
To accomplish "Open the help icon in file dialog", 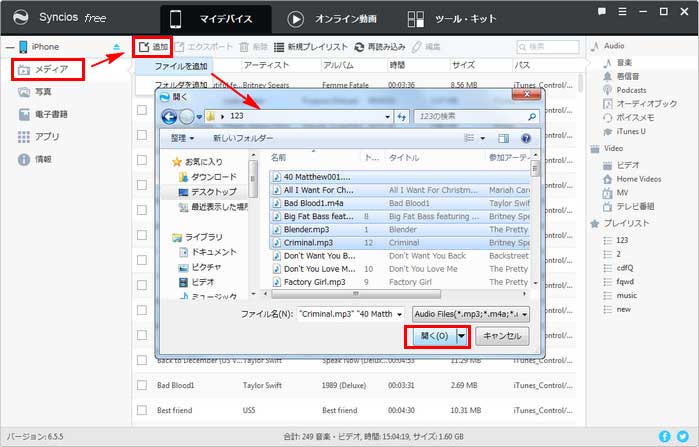I will pos(526,139).
